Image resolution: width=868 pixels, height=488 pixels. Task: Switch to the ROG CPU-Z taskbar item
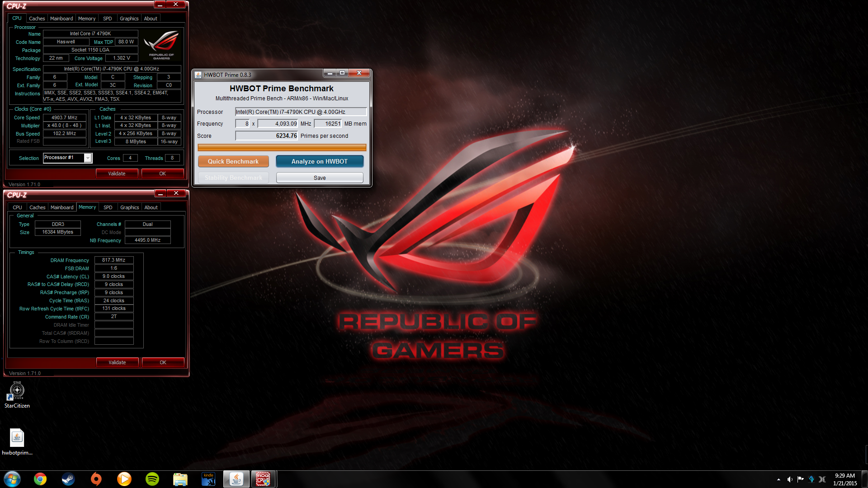(x=264, y=479)
